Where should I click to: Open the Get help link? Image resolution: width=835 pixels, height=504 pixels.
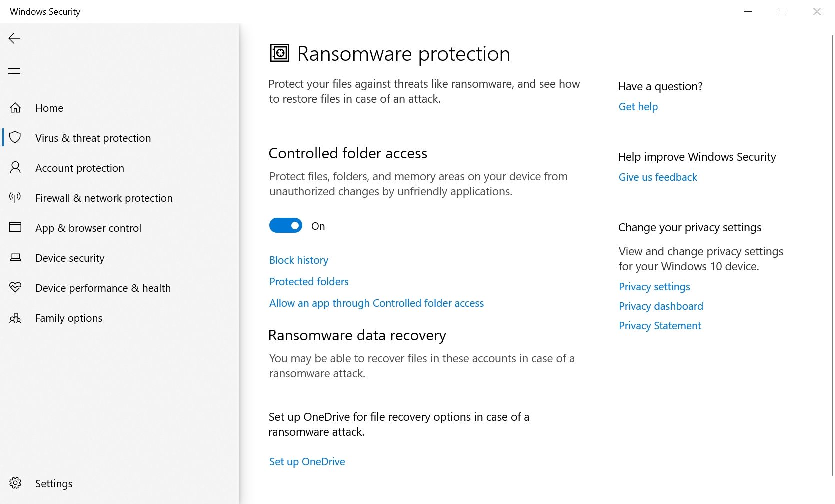(x=638, y=107)
